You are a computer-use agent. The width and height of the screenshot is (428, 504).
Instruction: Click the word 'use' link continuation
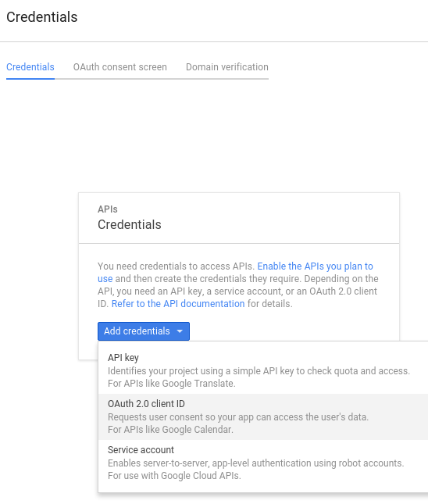click(105, 279)
